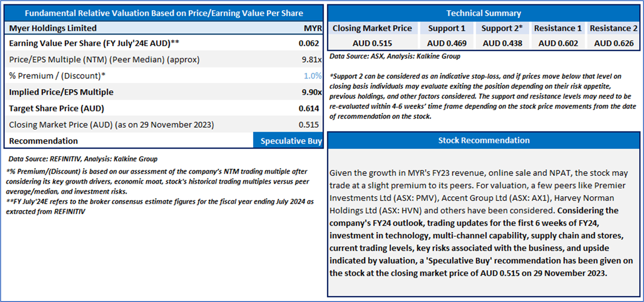Click the Speculative Buy recommendation cell
644x302 pixels.
(x=288, y=141)
